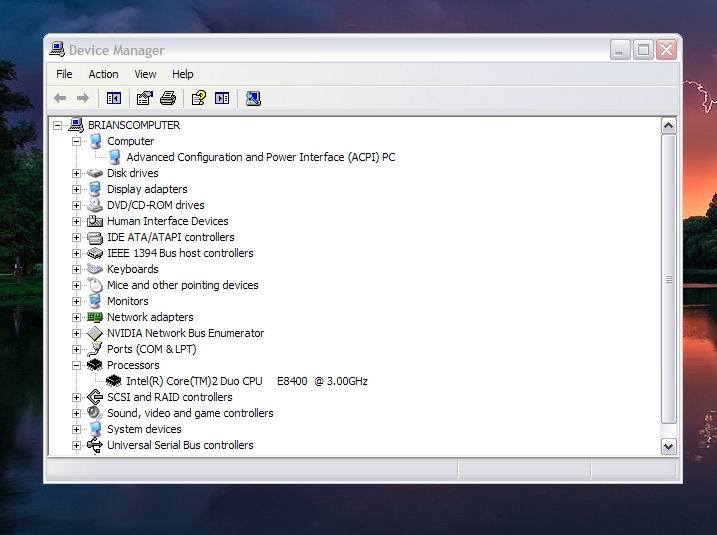Select the Intel Core 2 Duo E8400 processor

click(246, 381)
